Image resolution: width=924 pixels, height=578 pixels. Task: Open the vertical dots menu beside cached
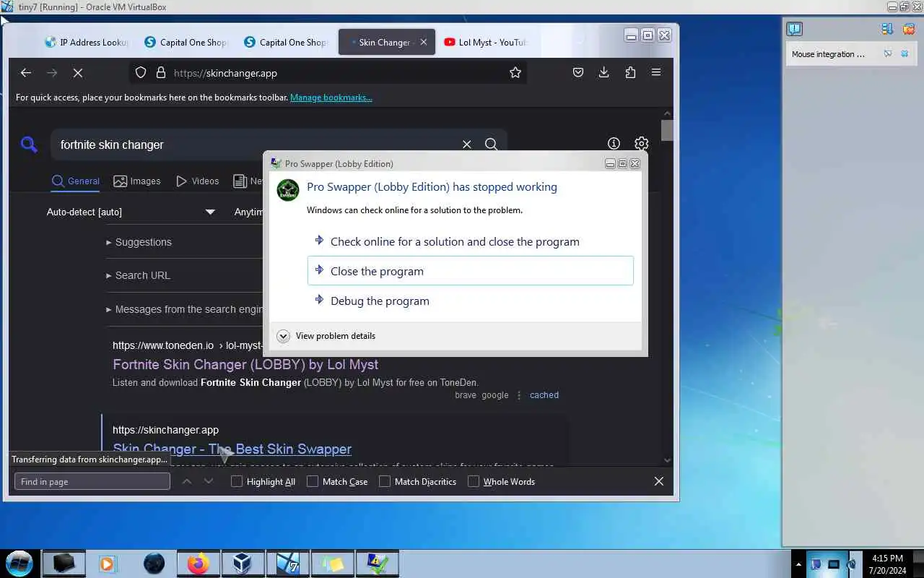point(519,395)
